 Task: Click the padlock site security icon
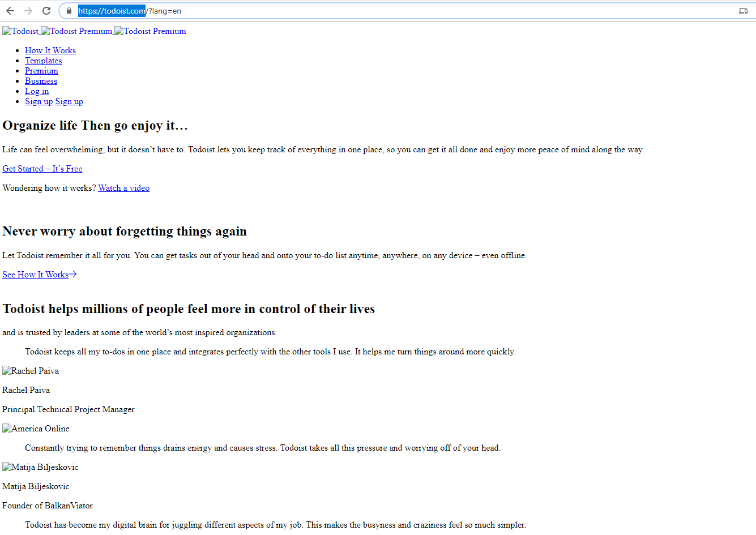click(x=69, y=11)
